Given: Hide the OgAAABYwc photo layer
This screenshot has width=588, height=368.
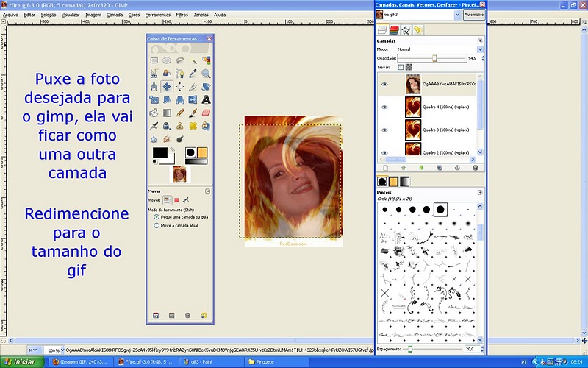Looking at the screenshot, I should pyautogui.click(x=384, y=84).
